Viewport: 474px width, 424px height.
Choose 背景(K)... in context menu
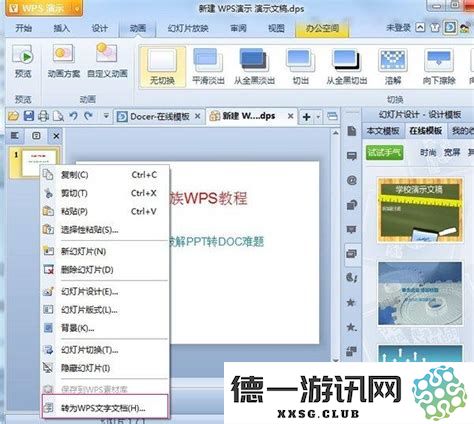pos(105,328)
